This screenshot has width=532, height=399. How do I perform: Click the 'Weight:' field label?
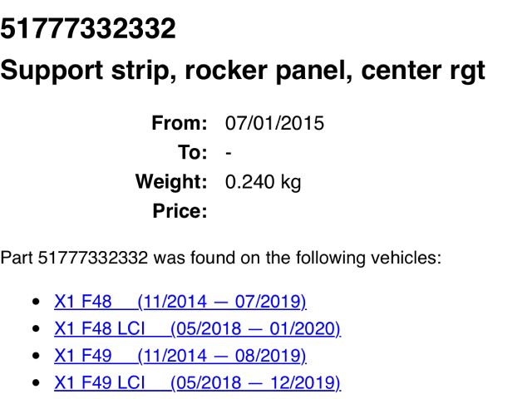coord(171,182)
